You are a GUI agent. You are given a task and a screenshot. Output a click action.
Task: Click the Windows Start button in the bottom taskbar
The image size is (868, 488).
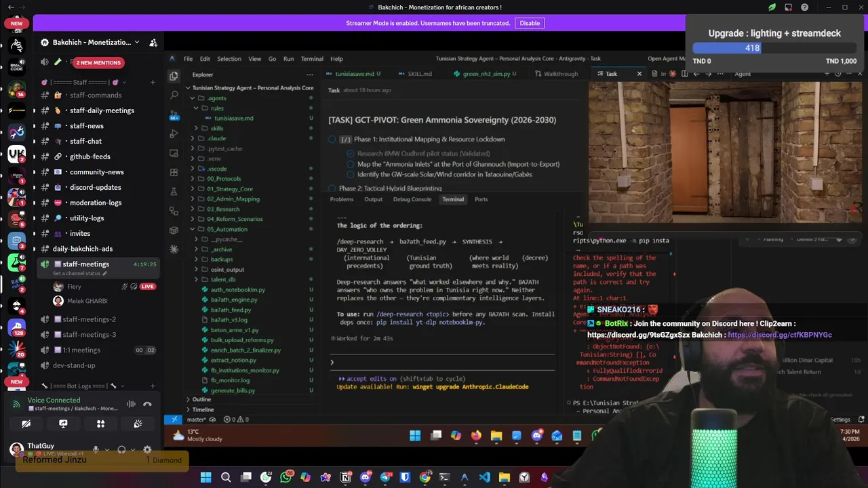205,477
